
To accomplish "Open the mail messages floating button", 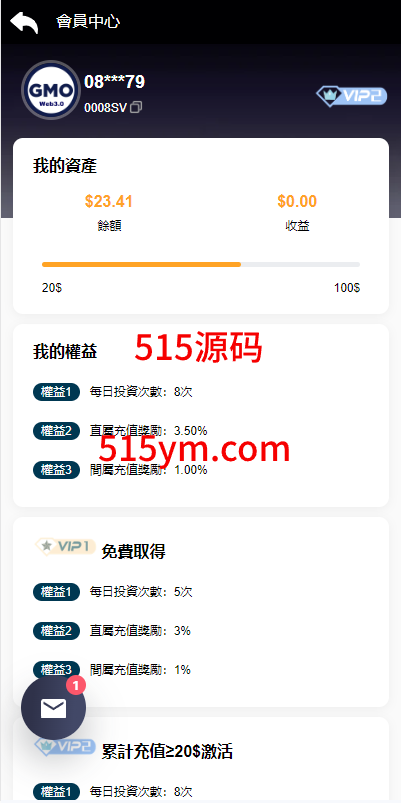I will click(x=53, y=708).
